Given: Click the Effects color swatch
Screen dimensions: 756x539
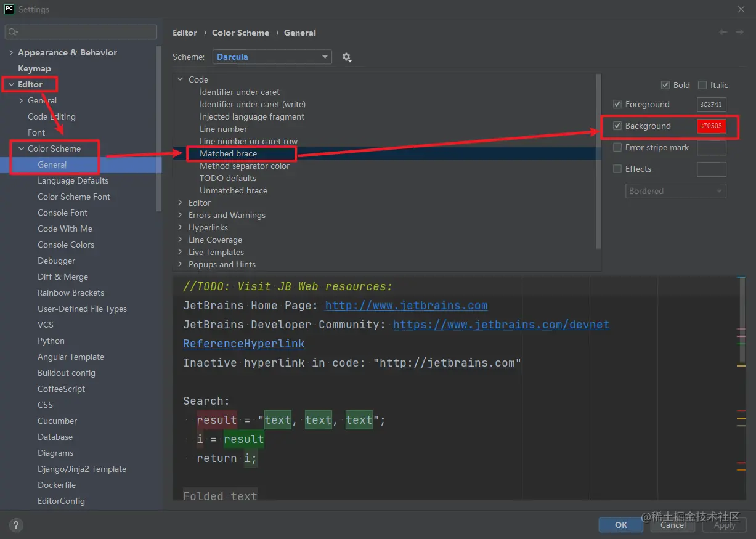Looking at the screenshot, I should 711,169.
